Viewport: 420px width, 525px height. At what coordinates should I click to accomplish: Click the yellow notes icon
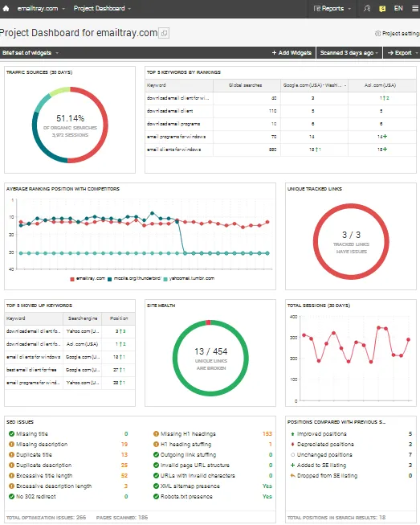382,9
